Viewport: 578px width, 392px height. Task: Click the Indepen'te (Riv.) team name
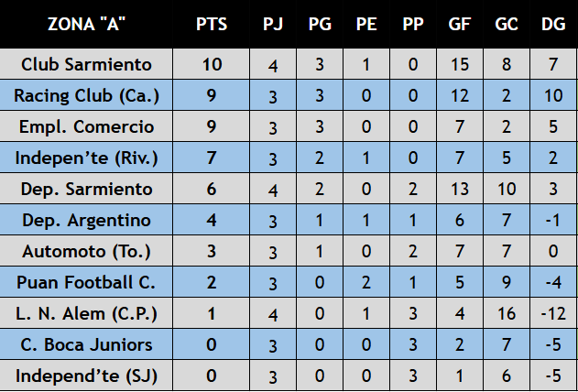(86, 158)
